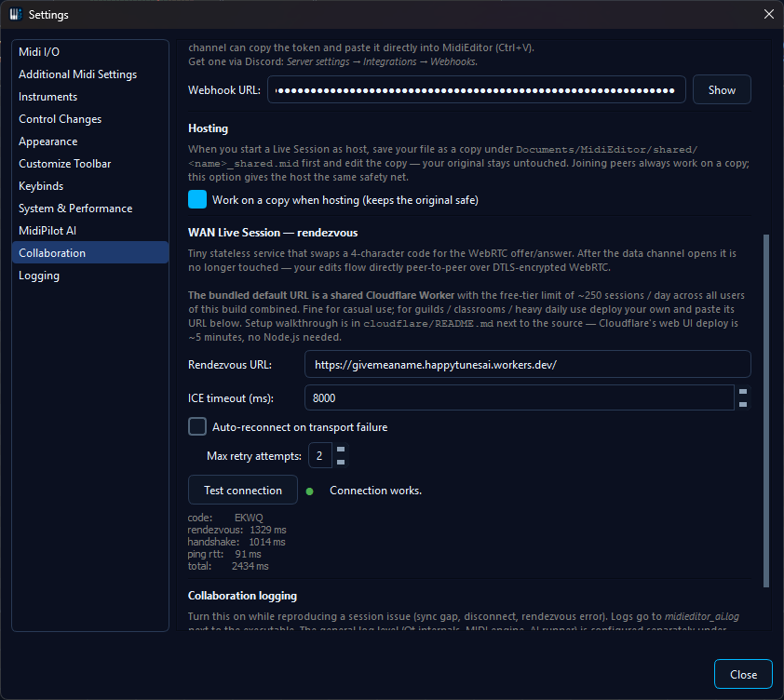This screenshot has height=700, width=784.
Task: Click the settings panel vertical scrollbar
Action: pyautogui.click(x=766, y=410)
